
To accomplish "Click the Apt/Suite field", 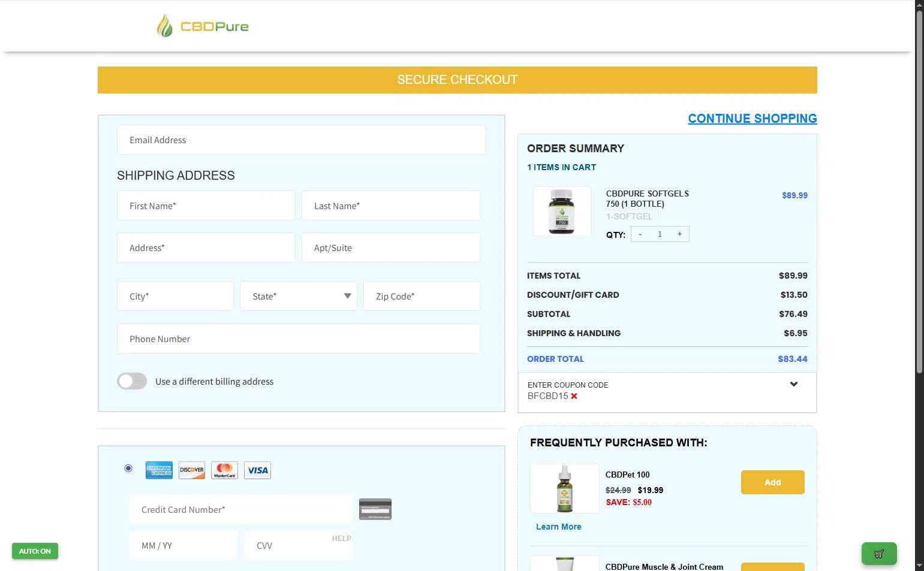I will 391,247.
